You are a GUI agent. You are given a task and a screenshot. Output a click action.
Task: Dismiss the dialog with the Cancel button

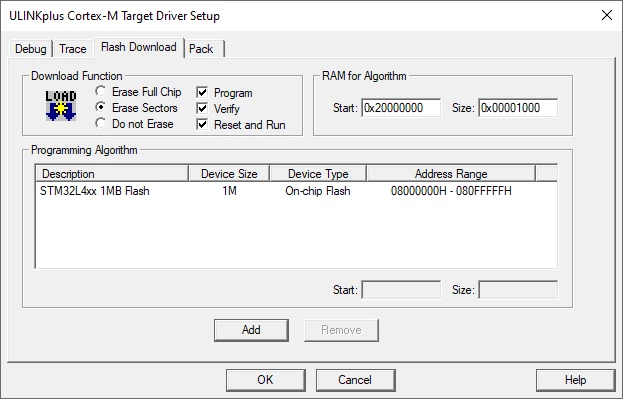click(x=355, y=380)
